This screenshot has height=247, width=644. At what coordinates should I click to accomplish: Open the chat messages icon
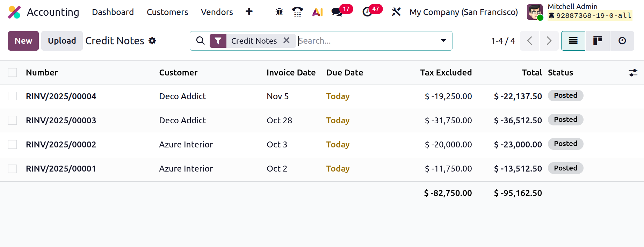337,12
